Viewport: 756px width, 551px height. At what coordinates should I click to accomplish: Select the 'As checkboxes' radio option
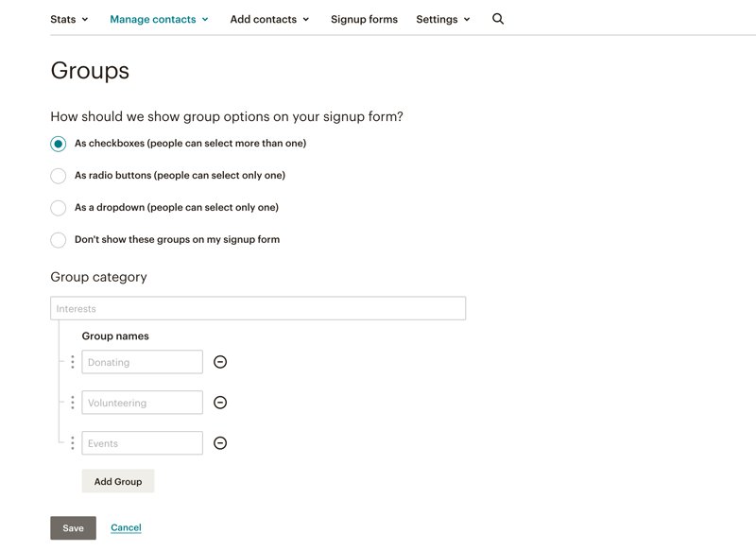[59, 144]
